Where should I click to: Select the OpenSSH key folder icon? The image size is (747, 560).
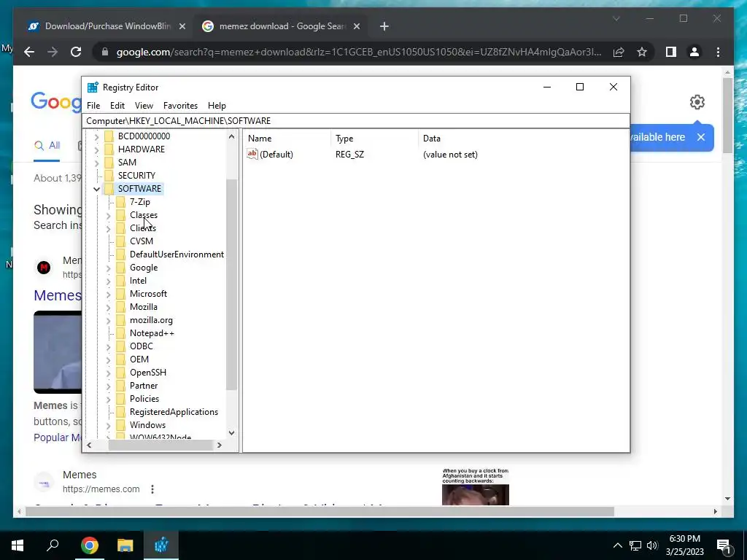[x=121, y=373]
